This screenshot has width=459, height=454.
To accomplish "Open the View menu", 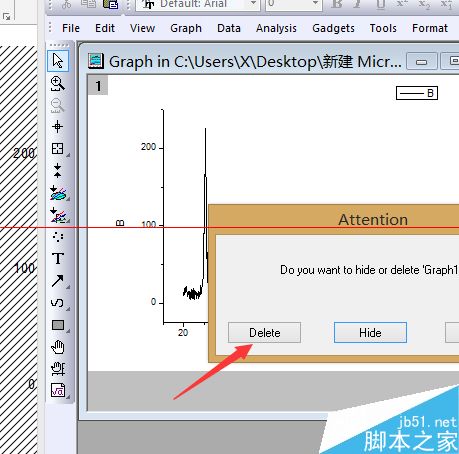I will 142,28.
